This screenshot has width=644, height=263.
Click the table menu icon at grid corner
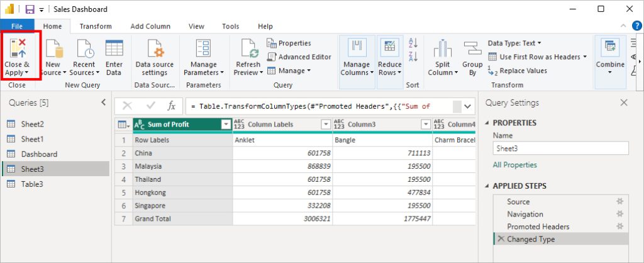(123, 124)
